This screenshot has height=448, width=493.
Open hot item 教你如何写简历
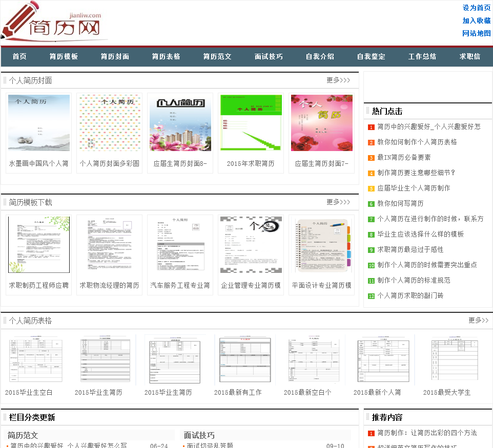tap(400, 204)
